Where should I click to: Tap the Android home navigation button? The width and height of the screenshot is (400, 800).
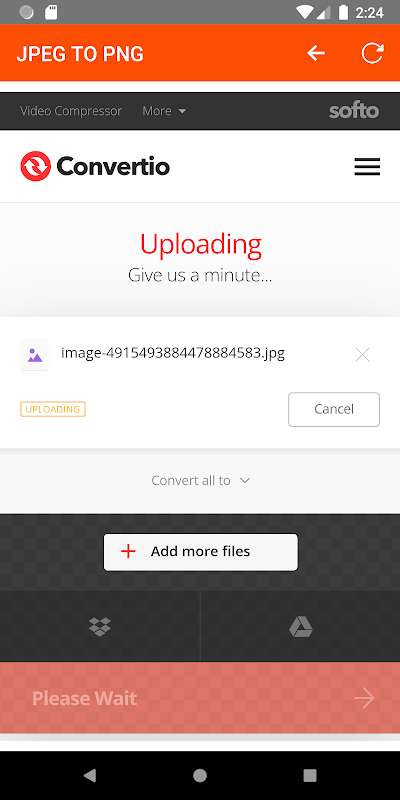[x=200, y=776]
